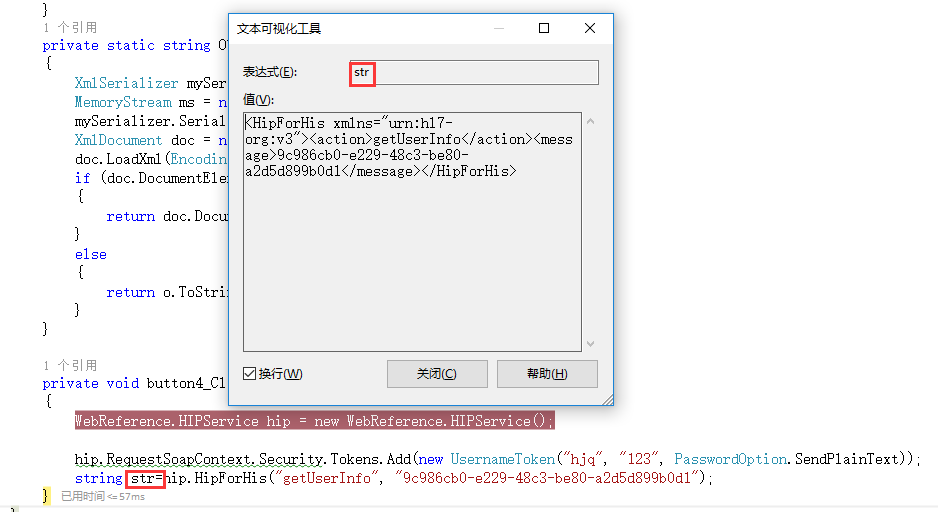The width and height of the screenshot is (938, 512).
Task: Click the 表达式(E): label
Action: [270, 72]
